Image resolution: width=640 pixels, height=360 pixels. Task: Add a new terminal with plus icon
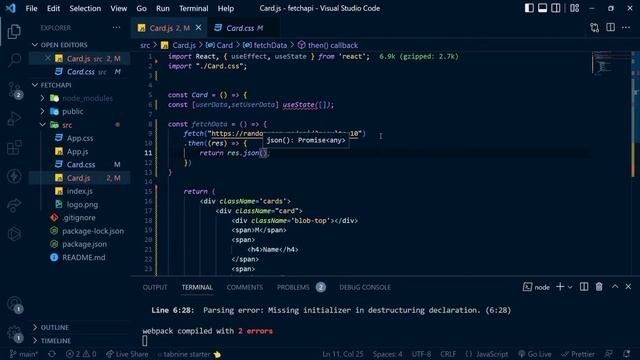pyautogui.click(x=560, y=287)
